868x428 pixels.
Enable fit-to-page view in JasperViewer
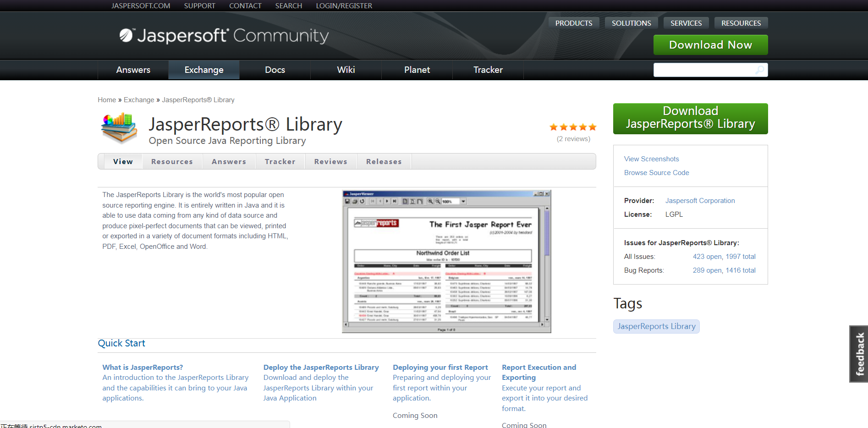(412, 201)
